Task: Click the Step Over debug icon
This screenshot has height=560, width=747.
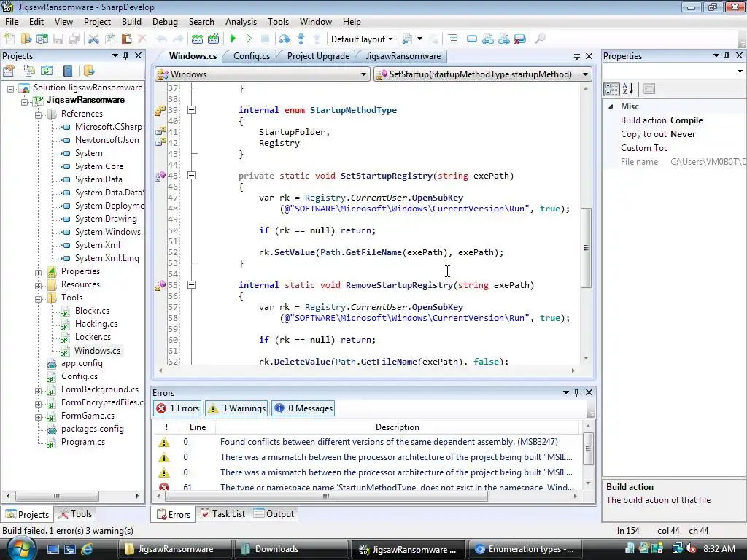Action: tap(285, 39)
